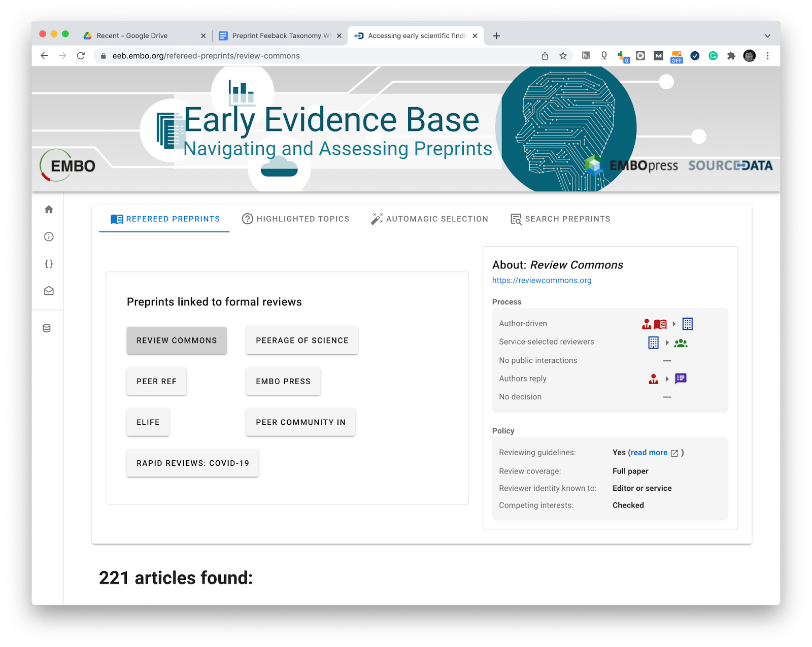Click the green extension icon with 0 badge
The width and height of the screenshot is (812, 647).
623,57
